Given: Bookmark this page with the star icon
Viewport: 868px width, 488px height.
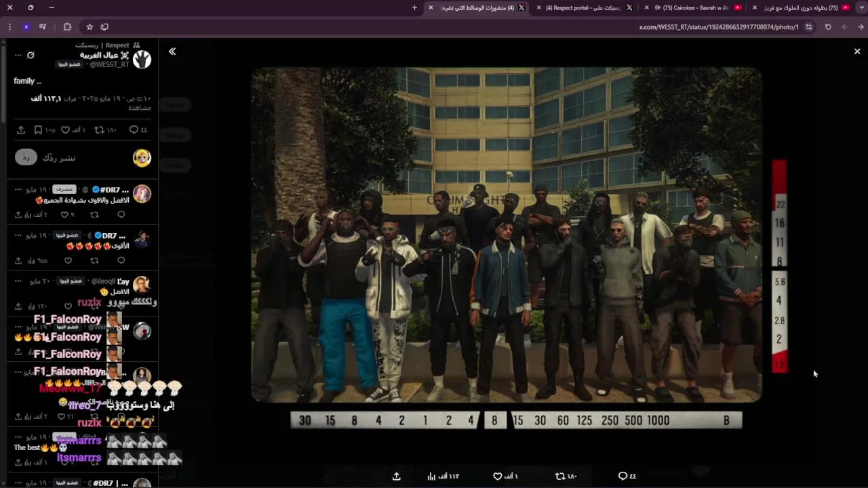Looking at the screenshot, I should point(90,27).
